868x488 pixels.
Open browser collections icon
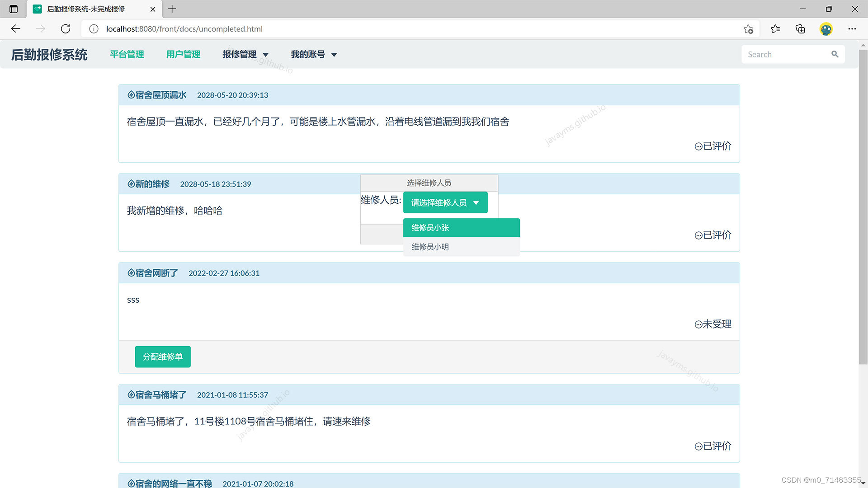(800, 29)
